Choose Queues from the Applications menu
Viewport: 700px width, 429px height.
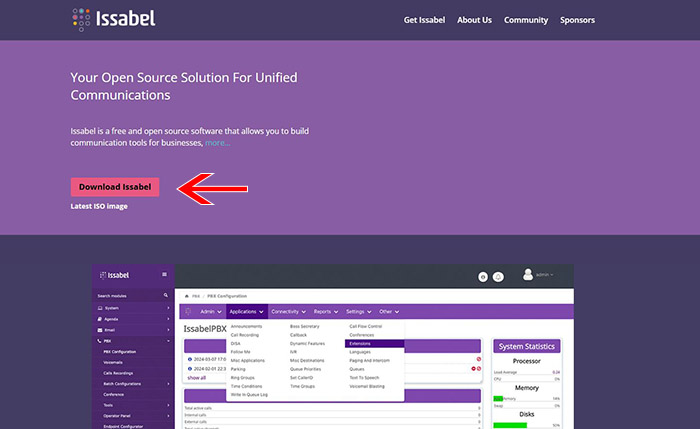pyautogui.click(x=357, y=369)
